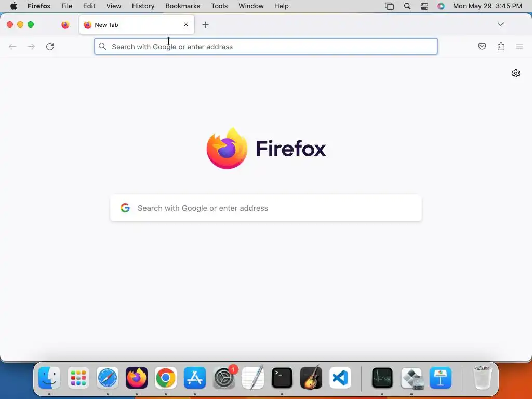Image resolution: width=532 pixels, height=399 pixels.
Task: Open Control Center in menu bar
Action: 424,6
